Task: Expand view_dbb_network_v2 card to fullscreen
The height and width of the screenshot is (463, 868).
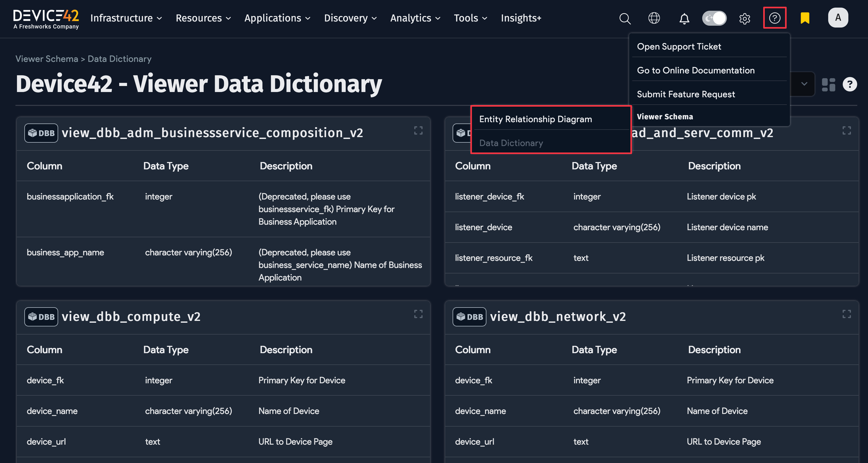Action: pyautogui.click(x=847, y=314)
